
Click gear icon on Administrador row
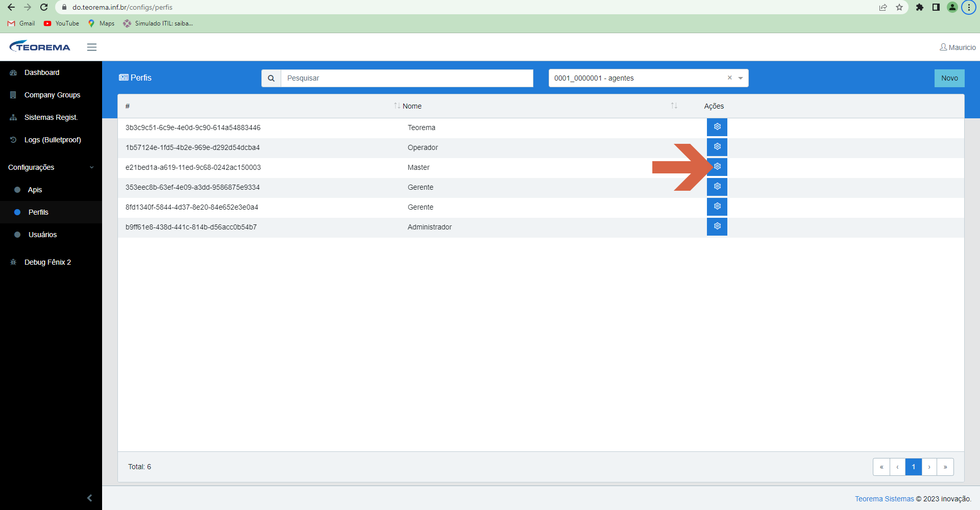pos(717,226)
